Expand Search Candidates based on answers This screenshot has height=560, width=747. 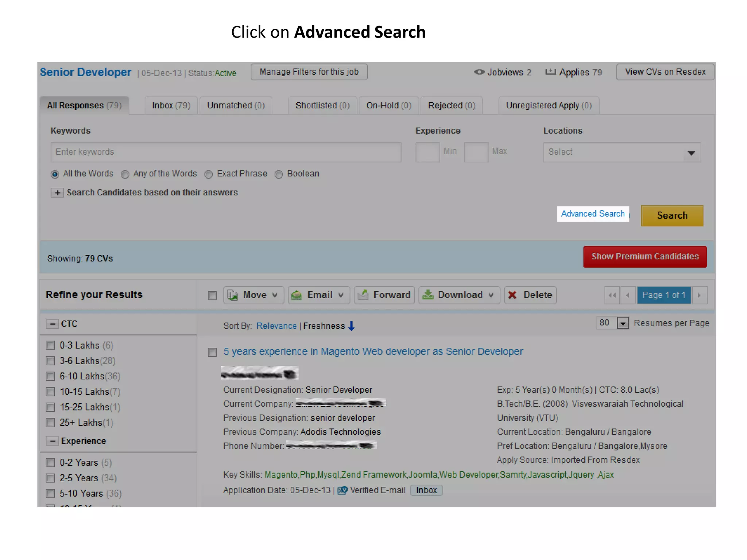pos(57,192)
